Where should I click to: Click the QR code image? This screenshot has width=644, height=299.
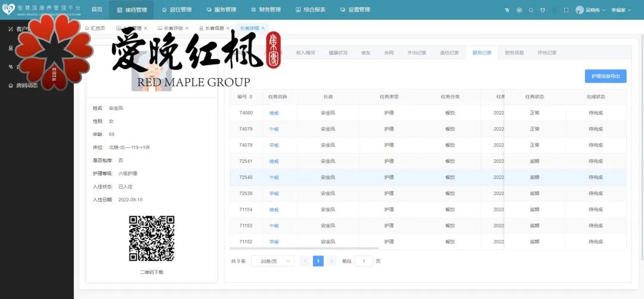coord(151,239)
